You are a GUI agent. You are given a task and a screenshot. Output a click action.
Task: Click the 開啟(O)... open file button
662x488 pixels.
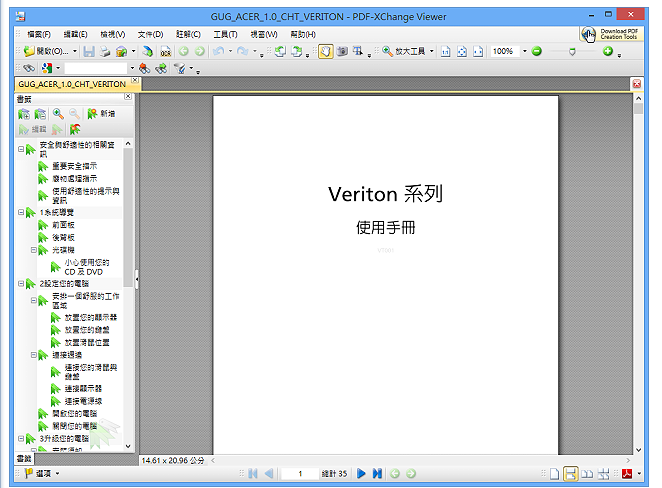[x=46, y=52]
